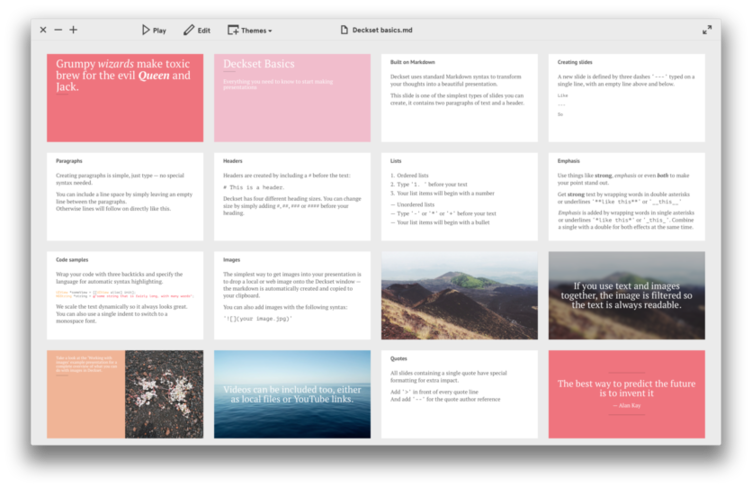Select the Code samples slide

coord(125,295)
